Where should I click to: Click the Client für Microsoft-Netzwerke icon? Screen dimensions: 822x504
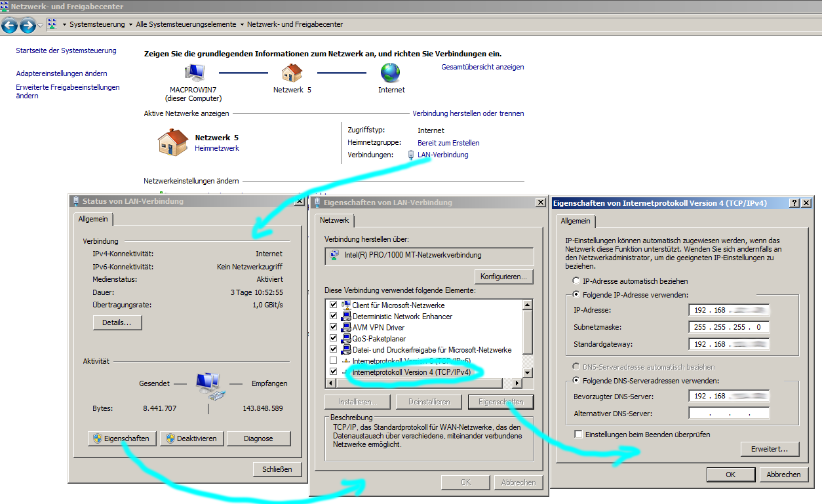345,305
